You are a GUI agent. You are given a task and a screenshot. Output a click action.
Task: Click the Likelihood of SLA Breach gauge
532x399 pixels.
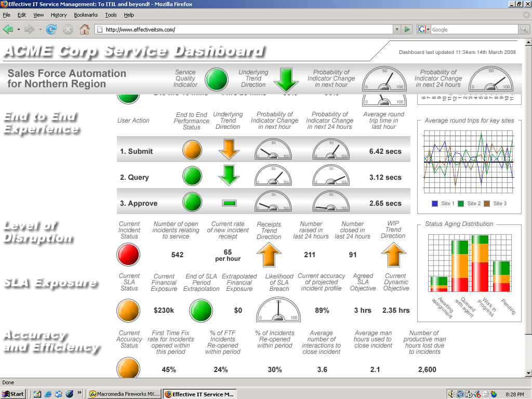278,310
